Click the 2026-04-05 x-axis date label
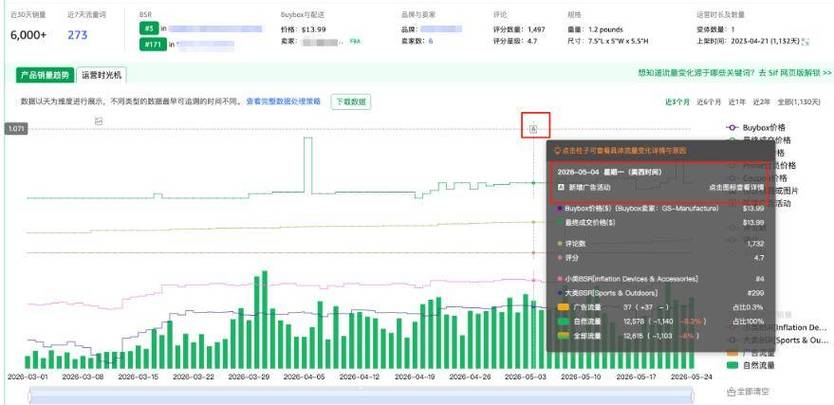834x405 pixels. coord(304,376)
